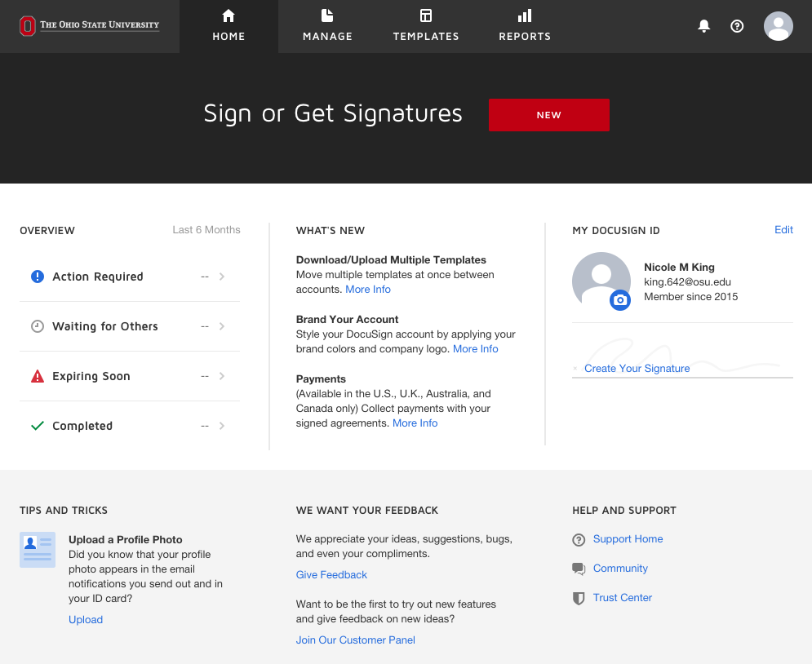
Task: Open the TEMPLATES tab label
Action: pos(426,36)
